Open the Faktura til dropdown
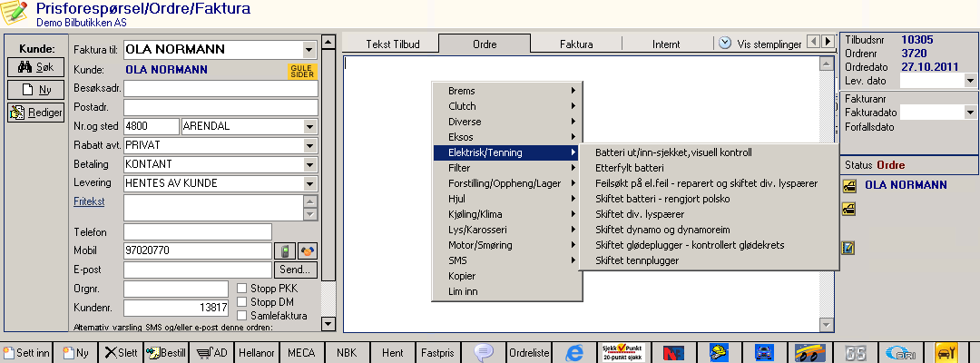The height and width of the screenshot is (363, 980). pos(309,49)
